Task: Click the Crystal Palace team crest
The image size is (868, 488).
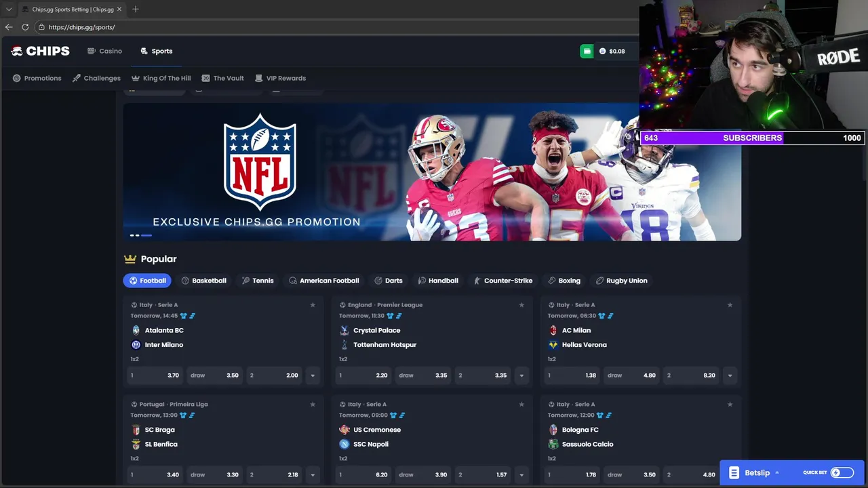Action: pyautogui.click(x=344, y=330)
